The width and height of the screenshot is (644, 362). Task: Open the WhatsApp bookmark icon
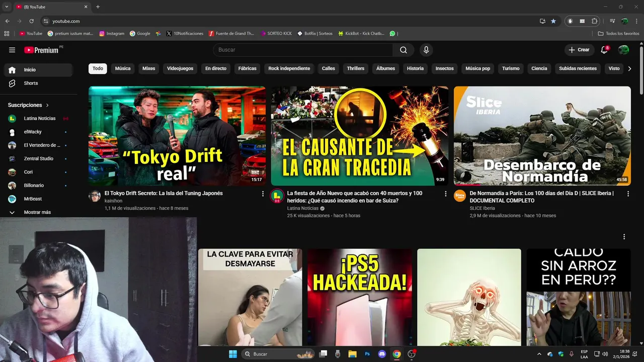[392, 34]
